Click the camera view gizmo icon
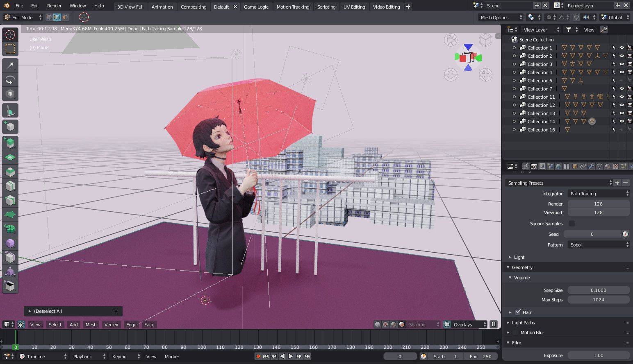 (451, 40)
